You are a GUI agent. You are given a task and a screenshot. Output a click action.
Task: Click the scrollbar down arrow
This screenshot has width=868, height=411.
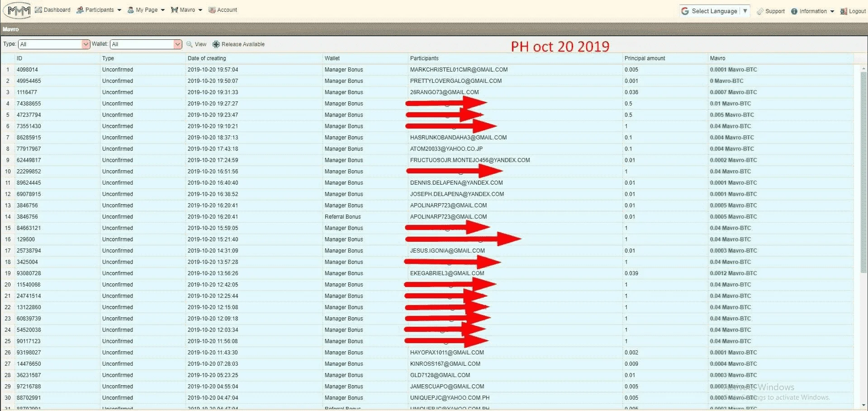(x=863, y=405)
